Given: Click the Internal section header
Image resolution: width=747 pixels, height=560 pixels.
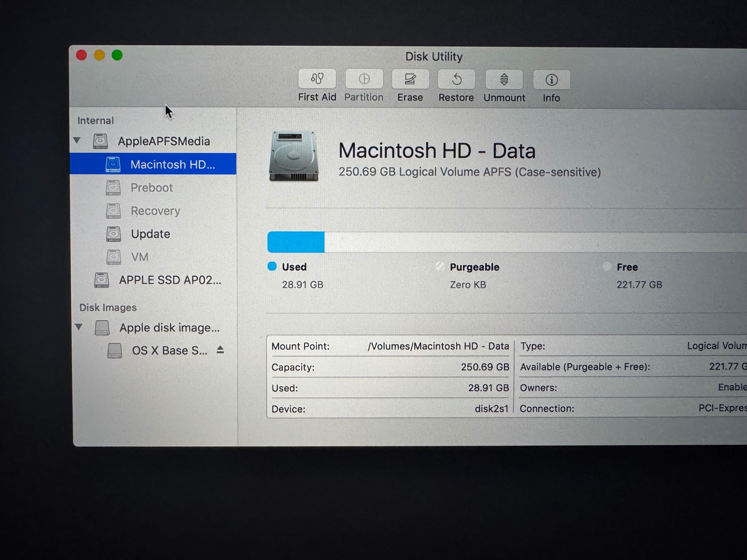Looking at the screenshot, I should tap(96, 121).
